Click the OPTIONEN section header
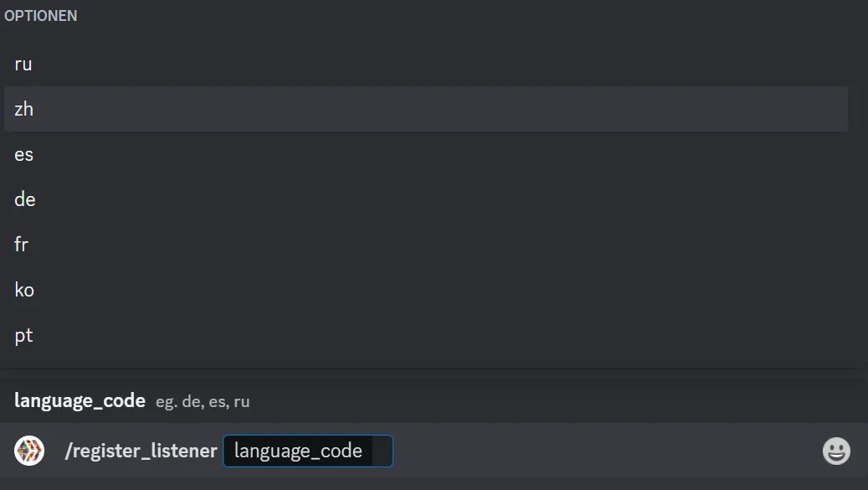 pyautogui.click(x=40, y=16)
